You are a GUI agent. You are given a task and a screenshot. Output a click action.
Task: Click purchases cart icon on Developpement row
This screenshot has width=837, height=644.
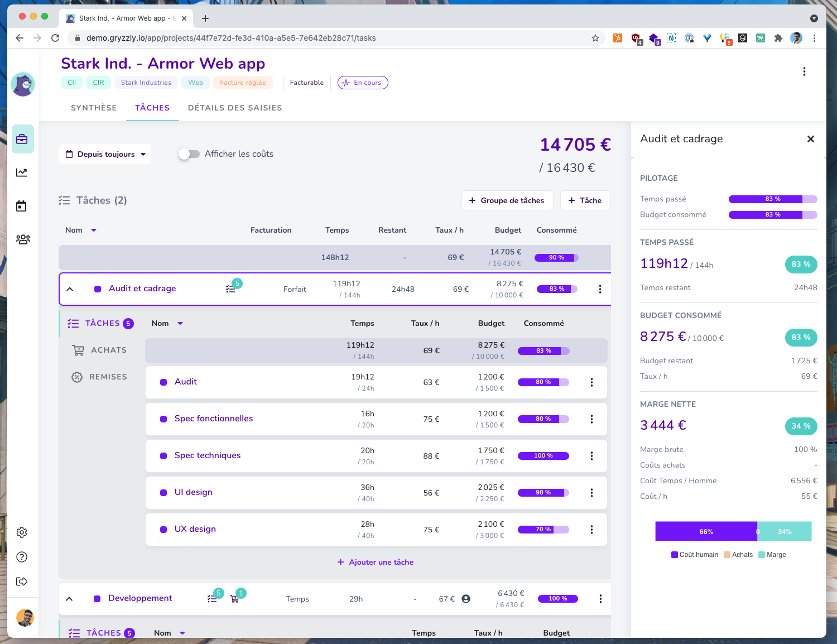[x=234, y=599]
